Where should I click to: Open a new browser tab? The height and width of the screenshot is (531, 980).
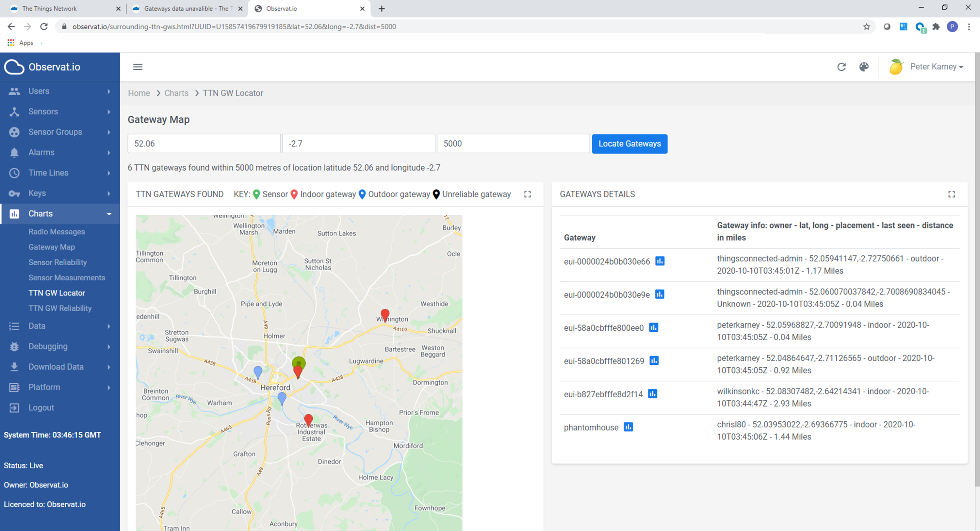click(x=382, y=8)
